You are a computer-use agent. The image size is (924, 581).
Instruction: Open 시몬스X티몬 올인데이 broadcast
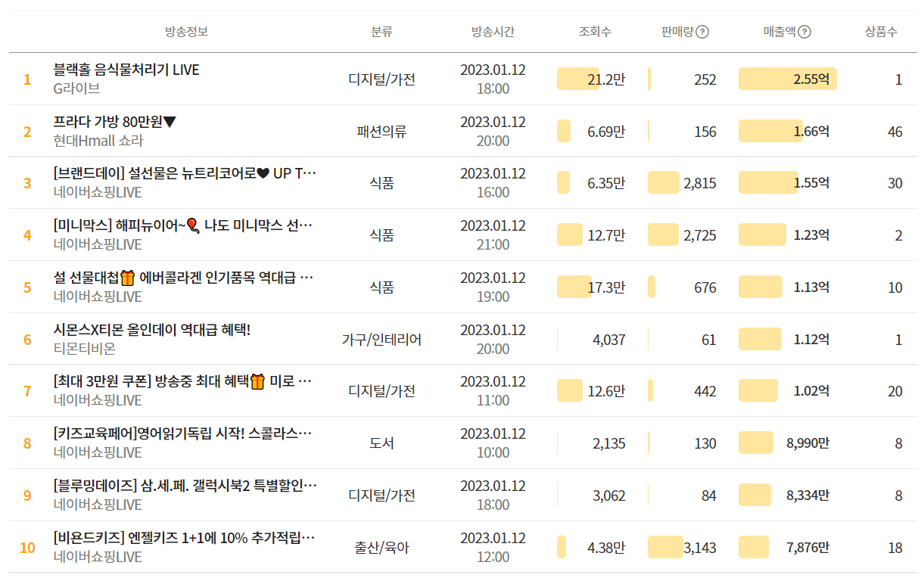152,330
